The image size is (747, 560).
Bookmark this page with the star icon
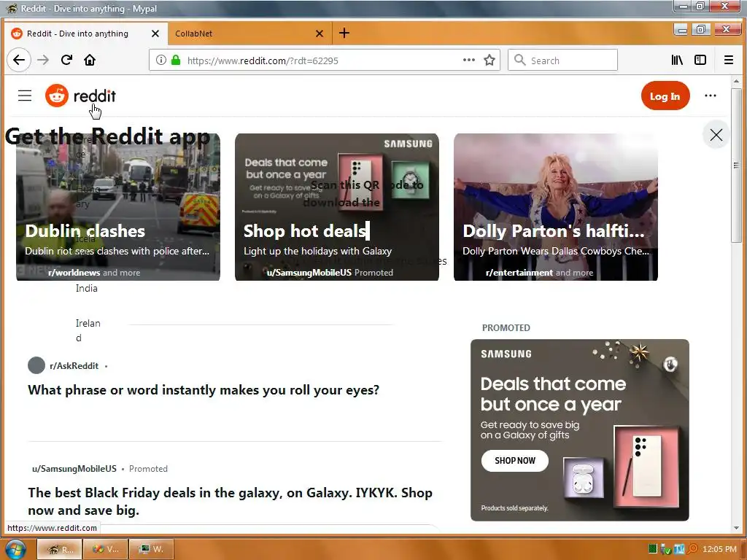click(489, 60)
